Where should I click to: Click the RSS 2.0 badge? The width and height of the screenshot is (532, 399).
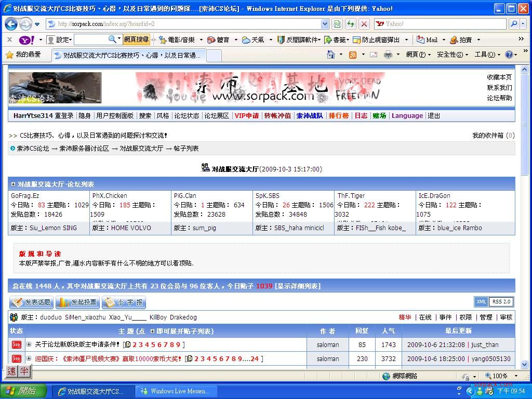[x=501, y=302]
